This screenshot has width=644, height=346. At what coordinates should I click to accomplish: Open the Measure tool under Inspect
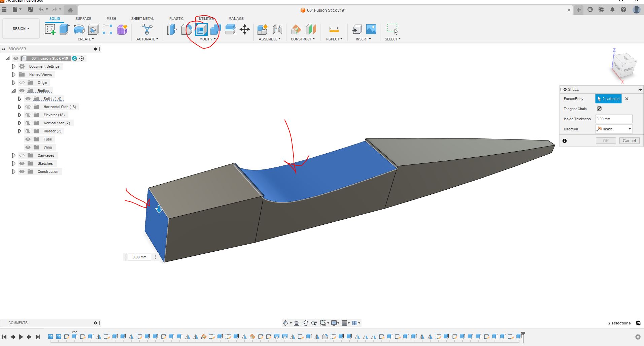[x=334, y=30]
